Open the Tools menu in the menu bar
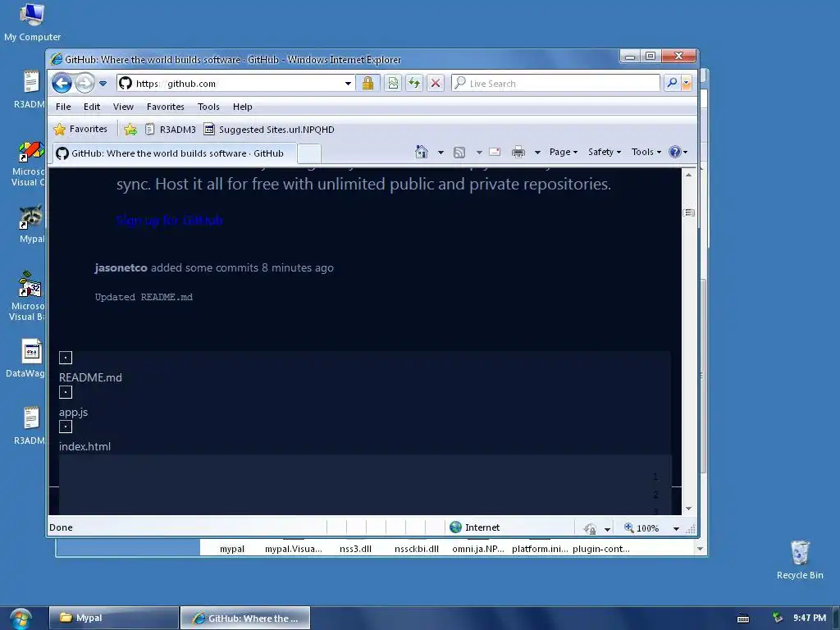The image size is (840, 630). pyautogui.click(x=208, y=107)
